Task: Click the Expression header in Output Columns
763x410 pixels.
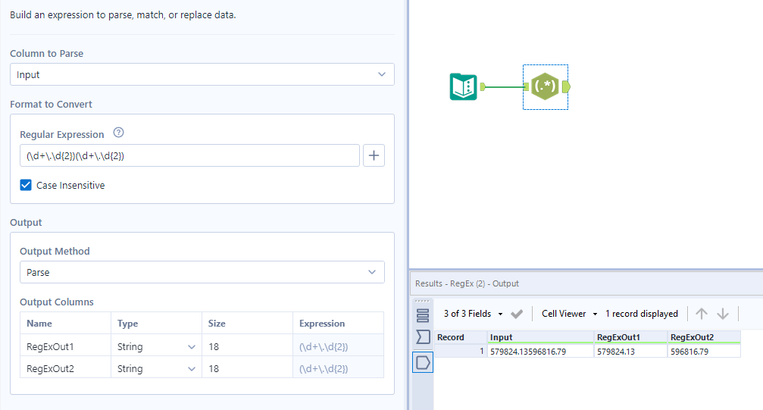Action: click(x=338, y=323)
